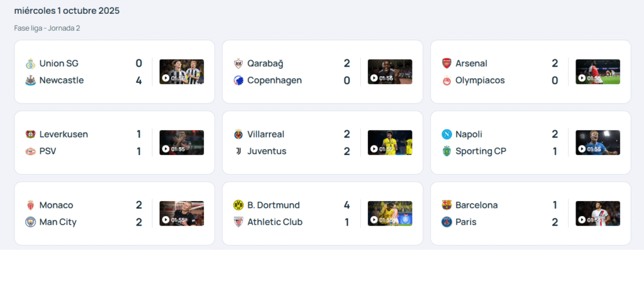Click the Sporting CP club crest
644x287 pixels.
point(447,151)
